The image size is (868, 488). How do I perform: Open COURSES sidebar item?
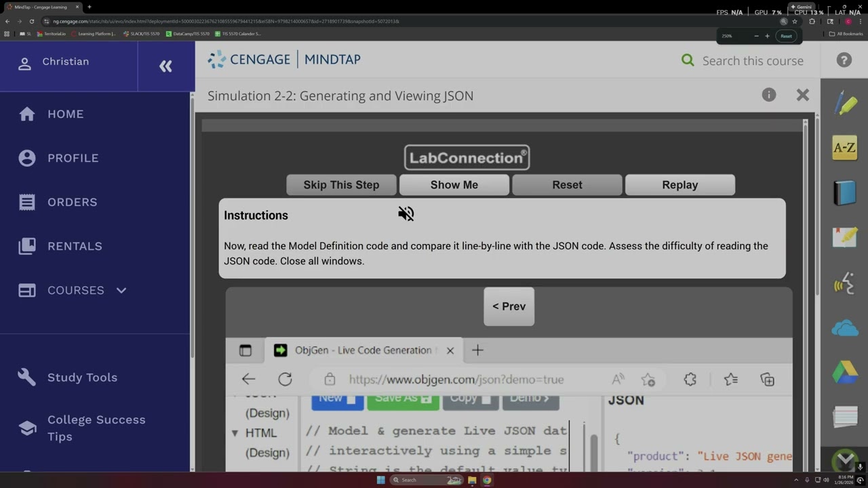76,290
